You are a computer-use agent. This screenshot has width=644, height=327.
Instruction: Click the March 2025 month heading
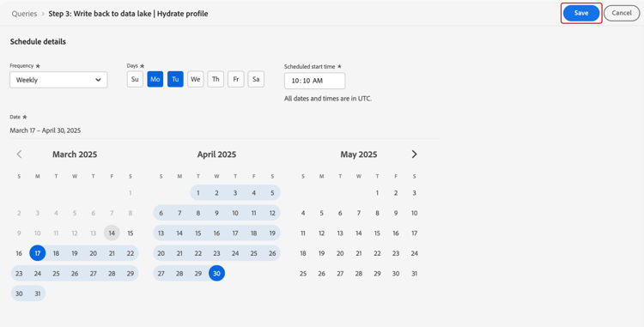click(75, 154)
